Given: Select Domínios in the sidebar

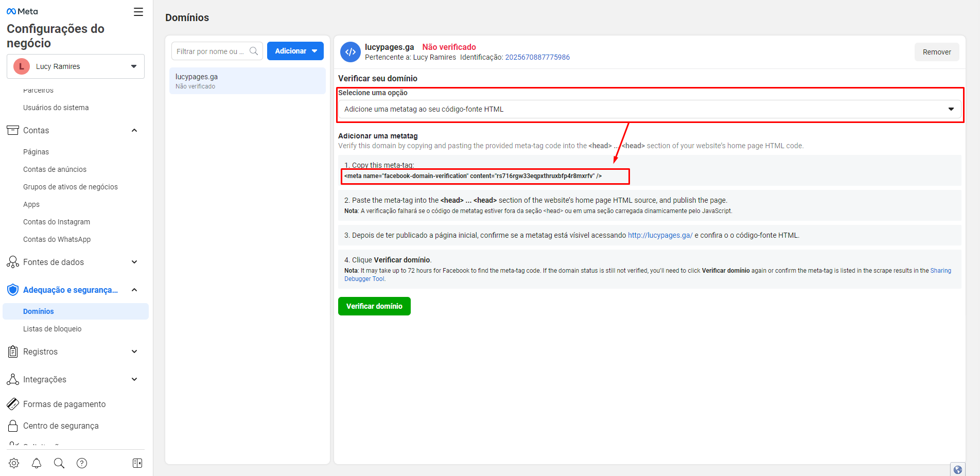Looking at the screenshot, I should [76, 311].
